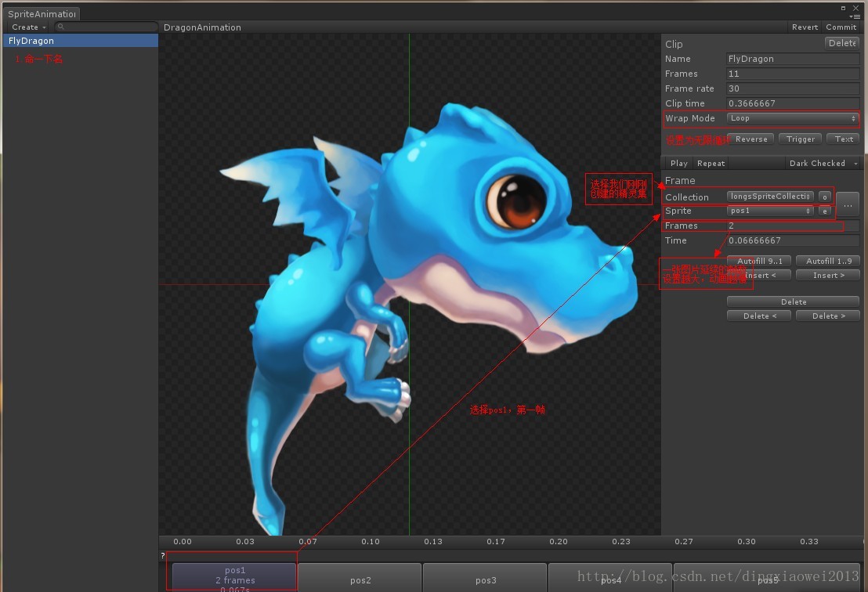Click Insert > button
Screen dimensions: 868x592
[x=828, y=275]
